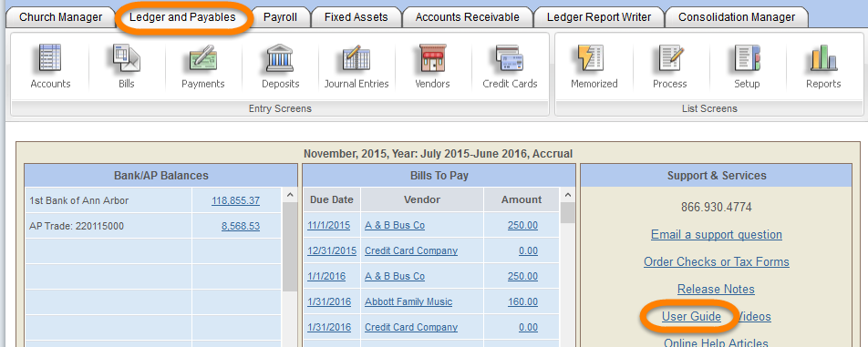Open the Process list screen icon
Screen dimensions: 868x347
pos(670,58)
